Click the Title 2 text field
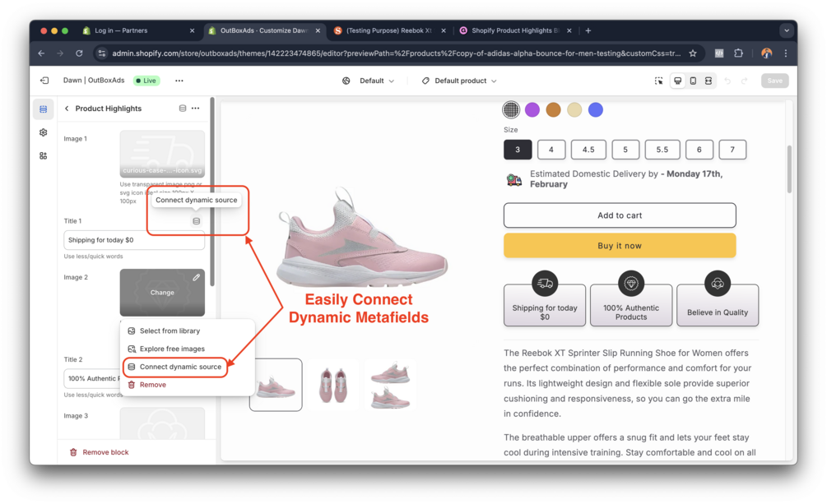The image size is (827, 504). point(92,378)
